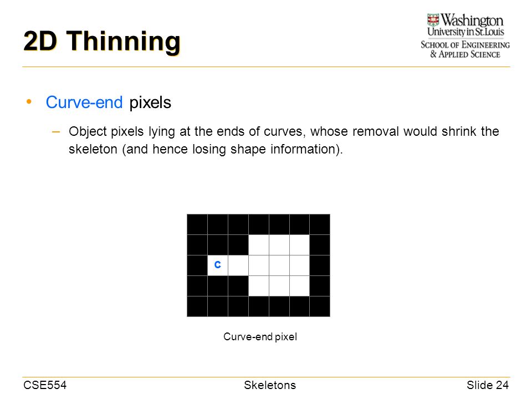Click School of Engineering & Applied Science text
The image size is (532, 399).
[x=465, y=49]
